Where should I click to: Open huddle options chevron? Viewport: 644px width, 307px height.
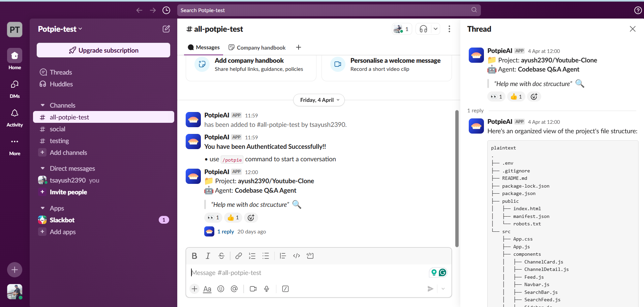pyautogui.click(x=436, y=29)
